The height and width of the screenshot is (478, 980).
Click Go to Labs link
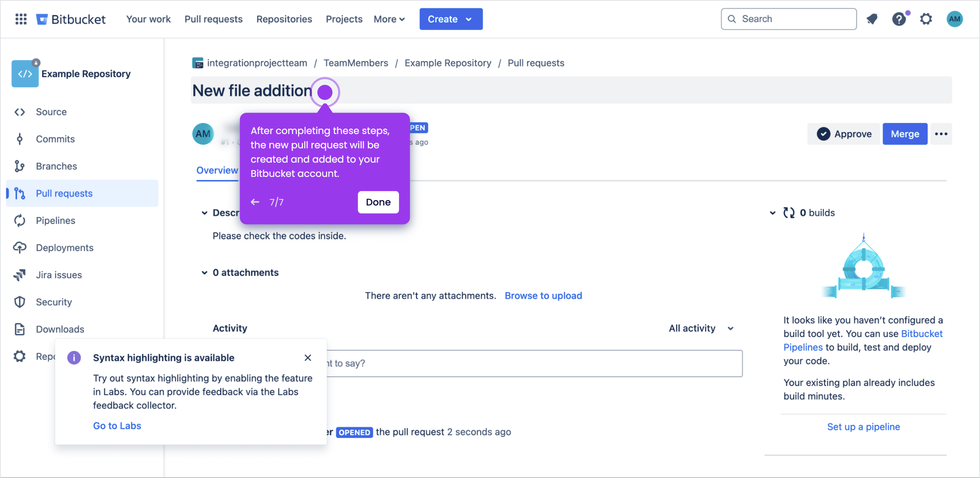tap(117, 426)
